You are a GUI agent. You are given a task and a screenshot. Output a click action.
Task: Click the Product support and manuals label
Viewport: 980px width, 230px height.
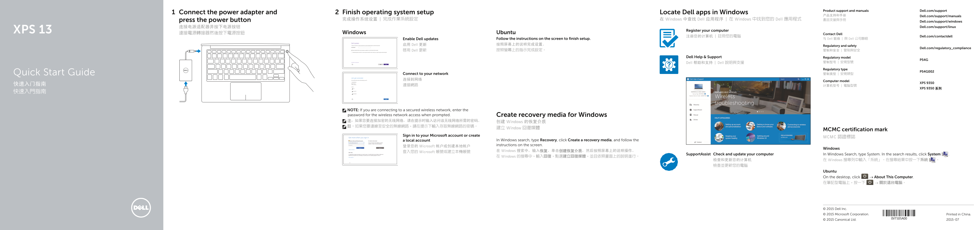845,11
